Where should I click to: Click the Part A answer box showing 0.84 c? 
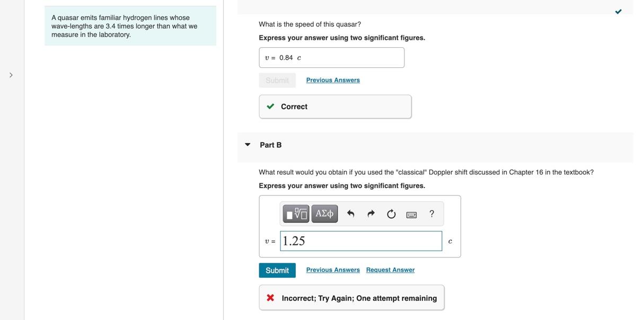click(x=332, y=58)
